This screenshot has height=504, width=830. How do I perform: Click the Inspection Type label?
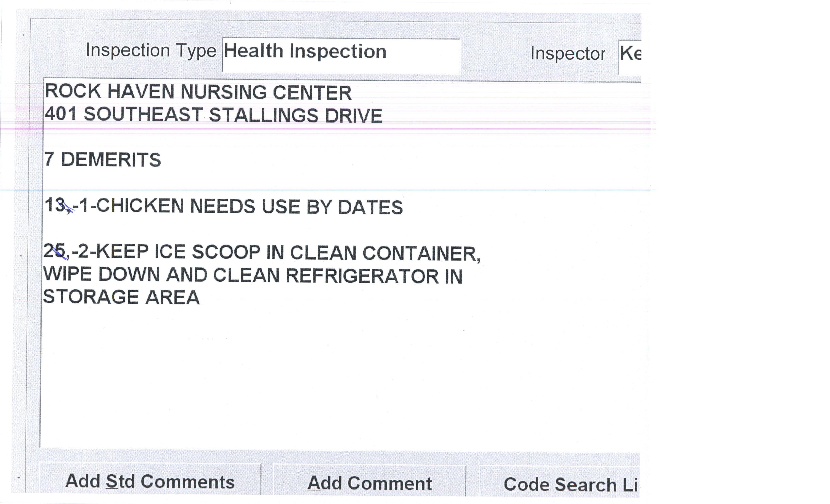(x=151, y=51)
